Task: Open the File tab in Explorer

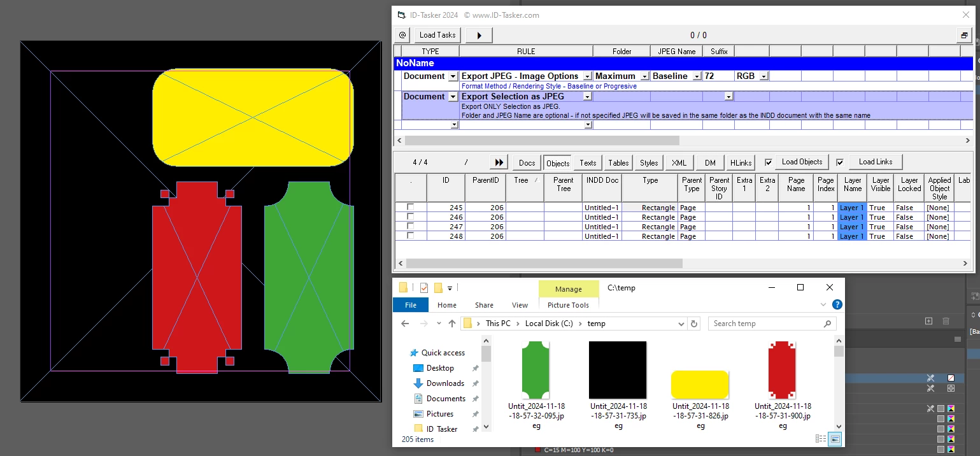Action: pos(411,305)
